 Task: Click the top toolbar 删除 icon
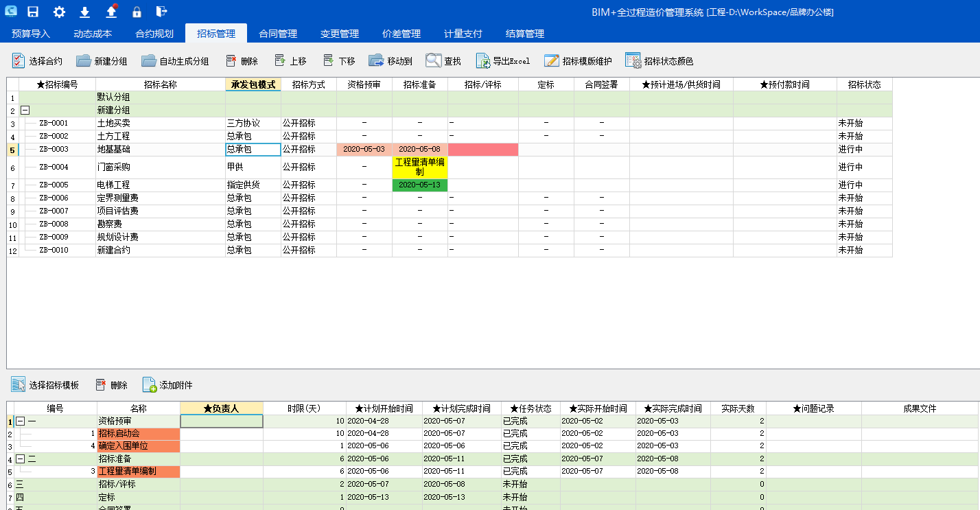pyautogui.click(x=231, y=60)
